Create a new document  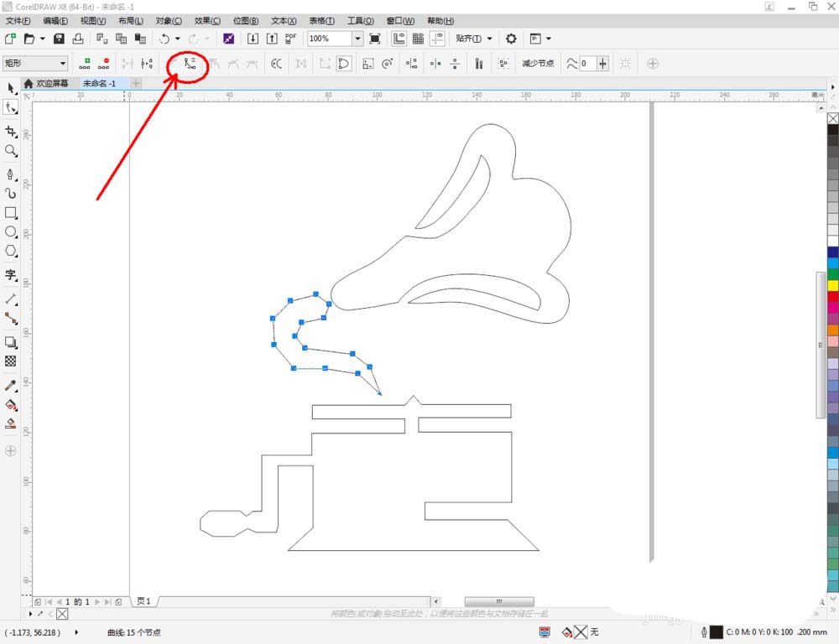pyautogui.click(x=10, y=39)
